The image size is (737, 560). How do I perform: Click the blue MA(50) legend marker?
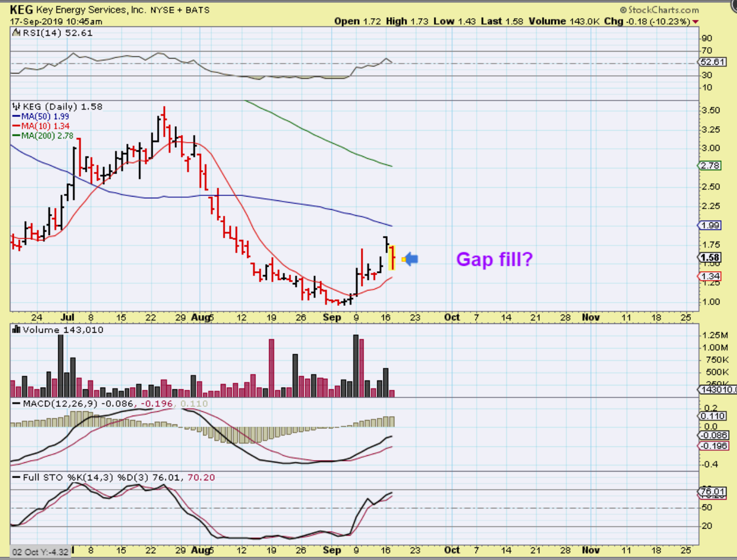pos(16,116)
